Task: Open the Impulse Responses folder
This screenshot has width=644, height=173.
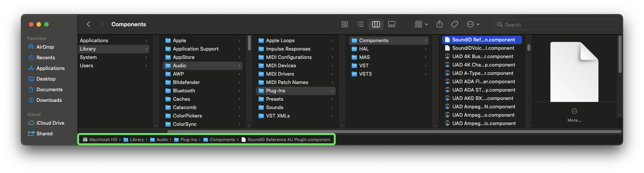Action: [296, 49]
